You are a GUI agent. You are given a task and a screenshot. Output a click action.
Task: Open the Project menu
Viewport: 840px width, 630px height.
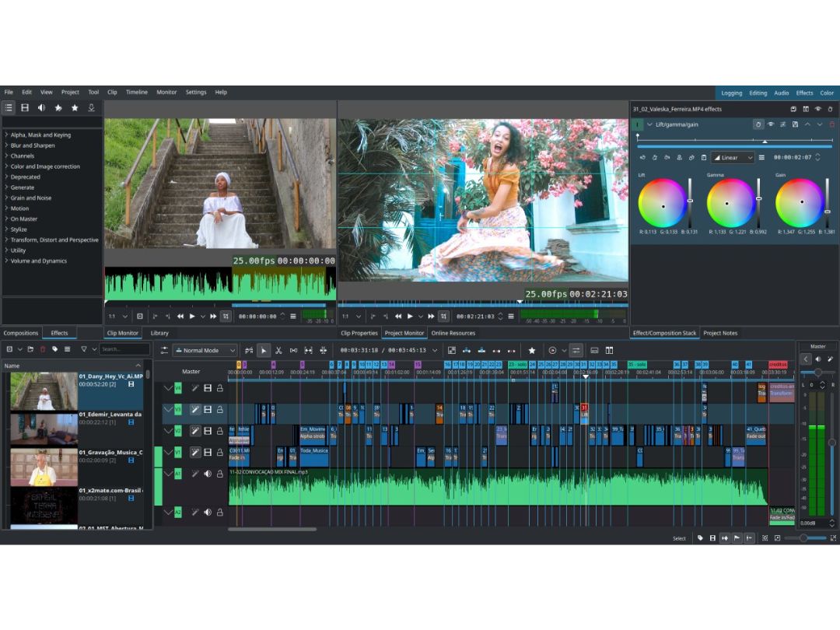[x=70, y=92]
